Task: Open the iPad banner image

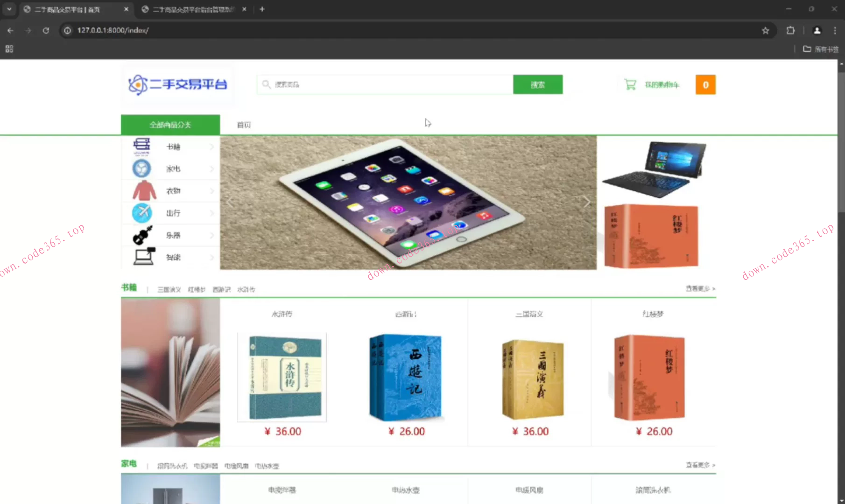Action: point(408,203)
